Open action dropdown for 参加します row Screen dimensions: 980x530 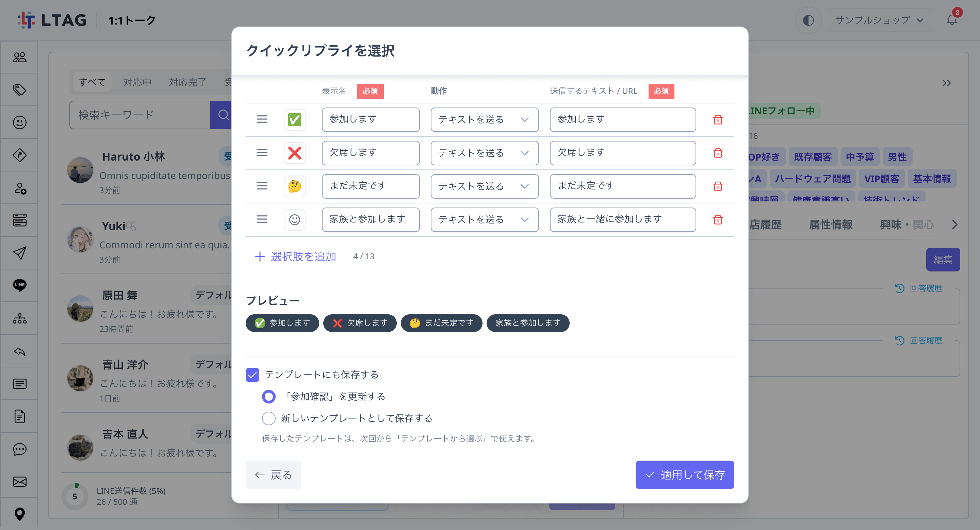(484, 120)
